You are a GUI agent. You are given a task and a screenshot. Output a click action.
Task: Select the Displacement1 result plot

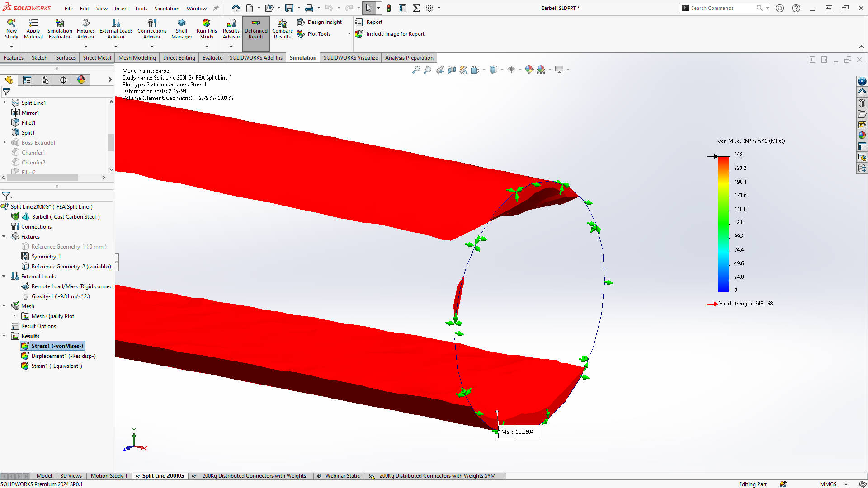tap(63, 356)
